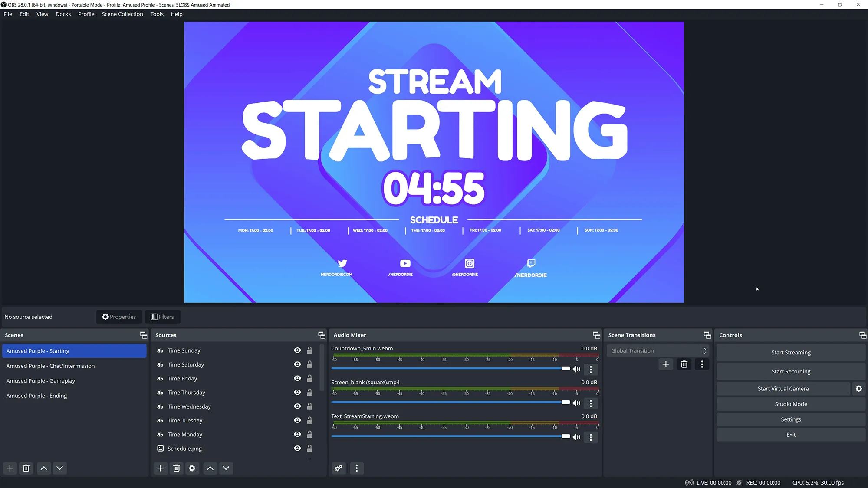Click the Scene Transitions delete button

click(x=684, y=364)
